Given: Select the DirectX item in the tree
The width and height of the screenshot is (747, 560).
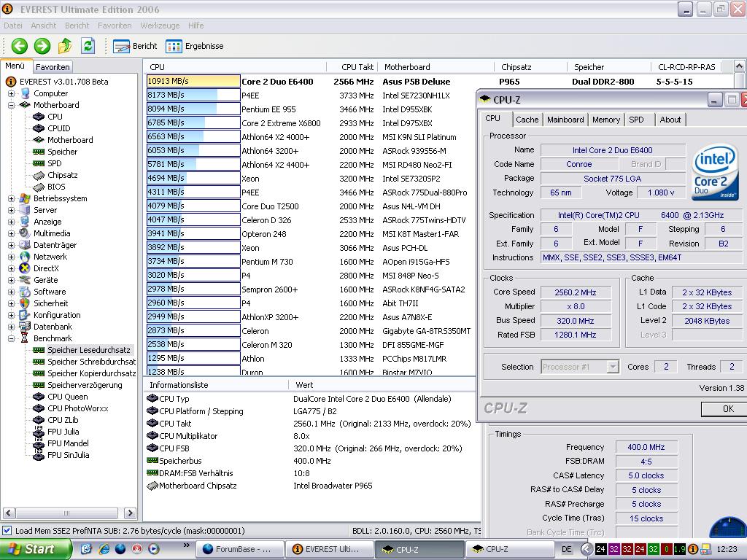Looking at the screenshot, I should [46, 268].
